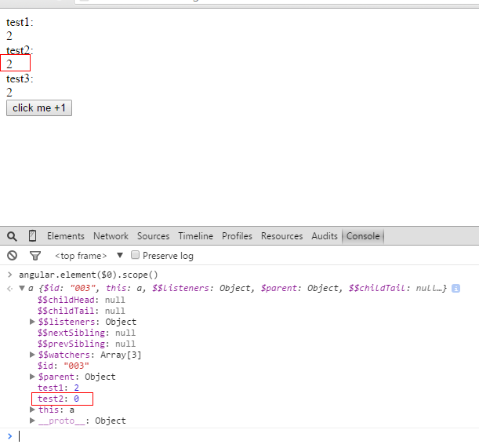Enable the Preserve log checkbox

(x=136, y=255)
